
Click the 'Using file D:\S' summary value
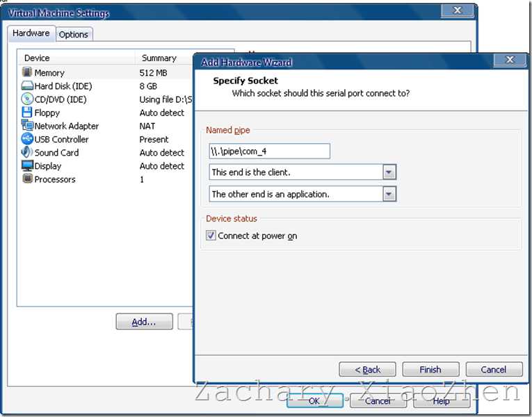point(166,99)
